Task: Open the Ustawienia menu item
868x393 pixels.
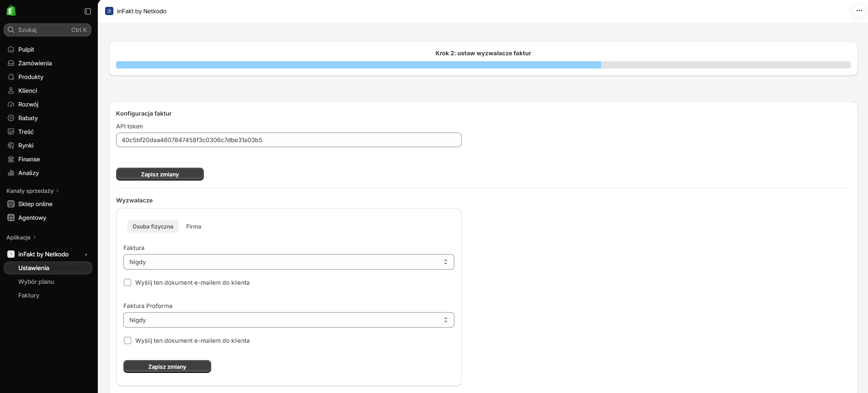Action: point(48,268)
